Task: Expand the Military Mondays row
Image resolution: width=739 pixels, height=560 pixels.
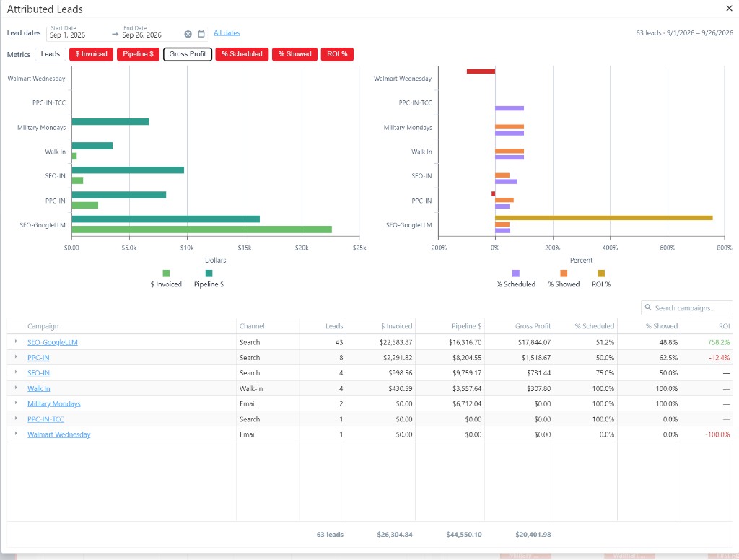Action: coord(16,403)
